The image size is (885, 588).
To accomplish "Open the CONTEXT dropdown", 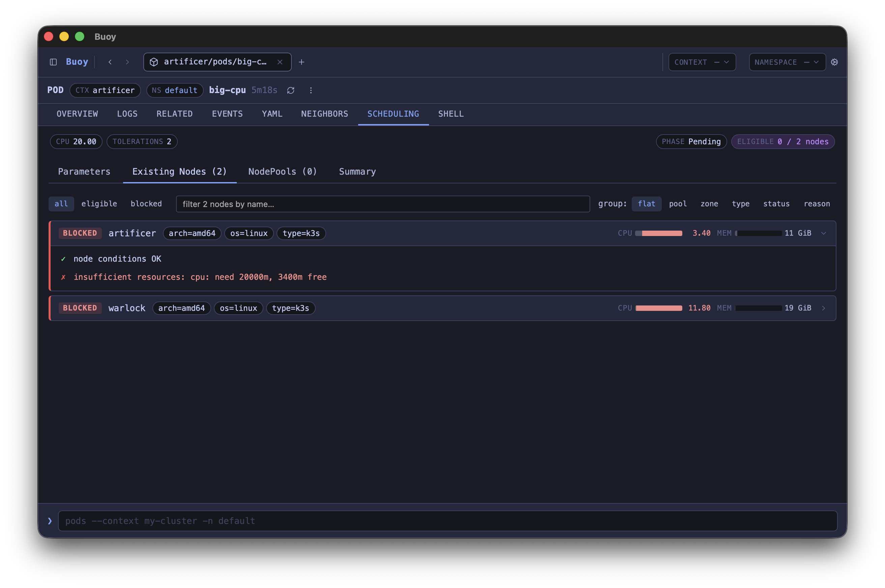I will point(702,62).
